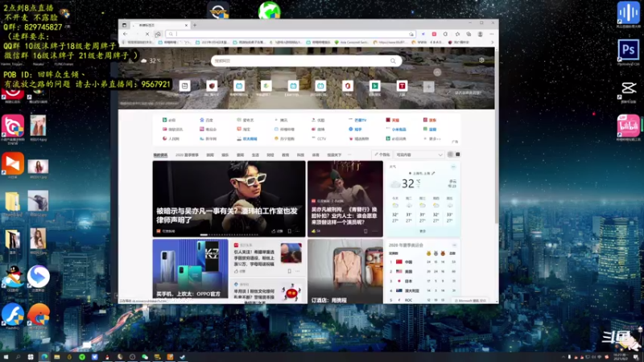Select the 2020 夏季奥运会 feed tab
Screen dimensions: 644x362
point(187,155)
